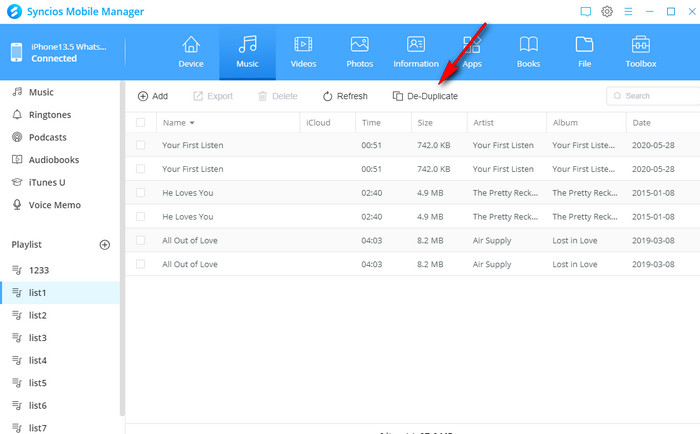Open the hamburger menu icon
The width and height of the screenshot is (700, 434).
(x=628, y=12)
